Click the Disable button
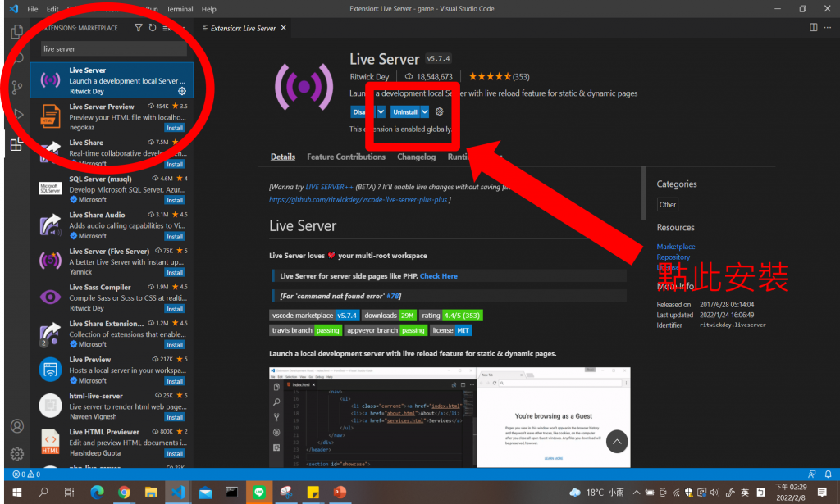 (363, 111)
